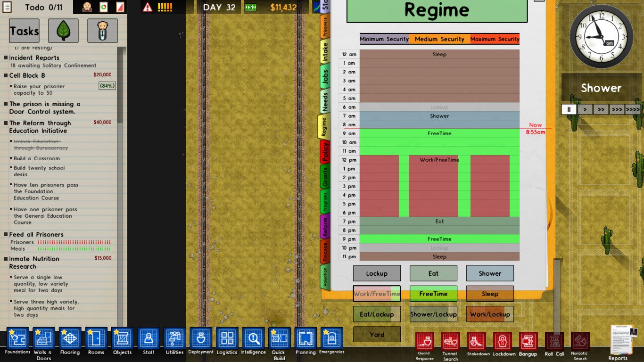644x362 pixels.
Task: Click the warden portrait icon
Action: pos(87,7)
